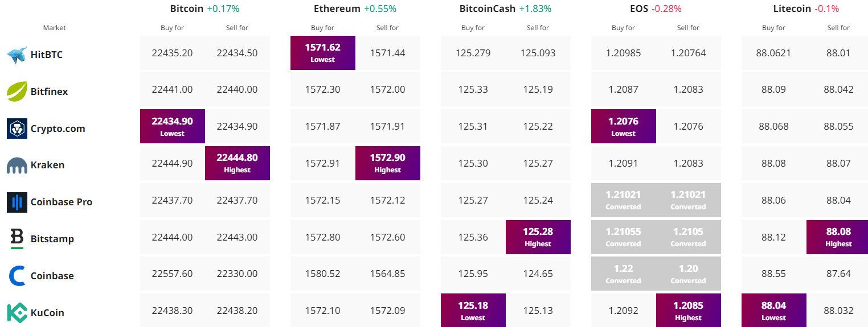Click the Crypto.com lion logo icon
The width and height of the screenshot is (868, 327).
tap(17, 129)
